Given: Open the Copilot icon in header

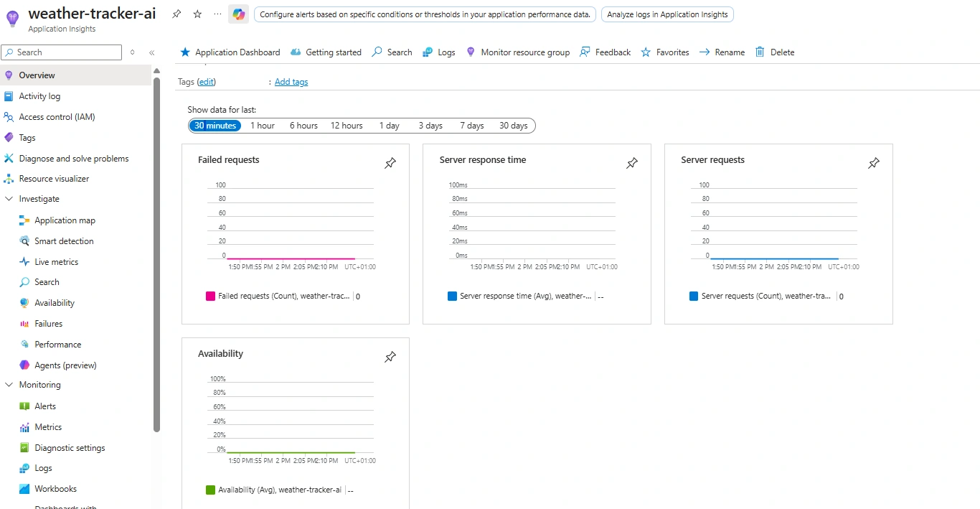Looking at the screenshot, I should click(x=238, y=14).
